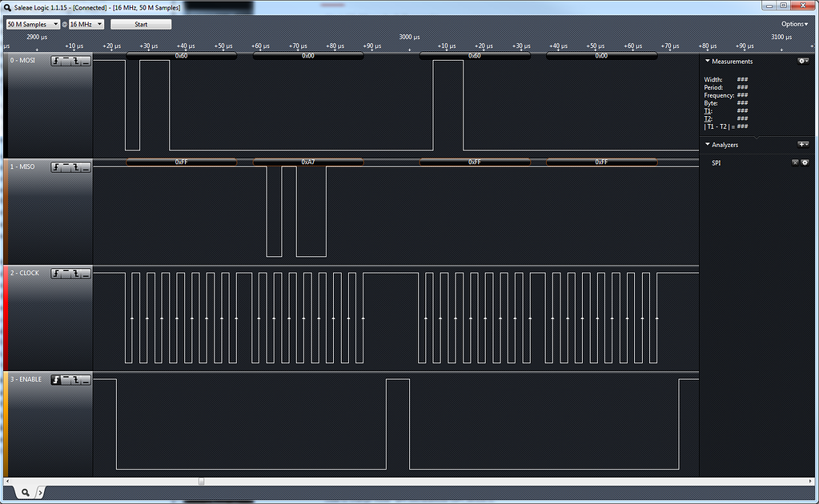Screen dimensions: 819x504
Task: Click the Start capture button
Action: pos(141,24)
